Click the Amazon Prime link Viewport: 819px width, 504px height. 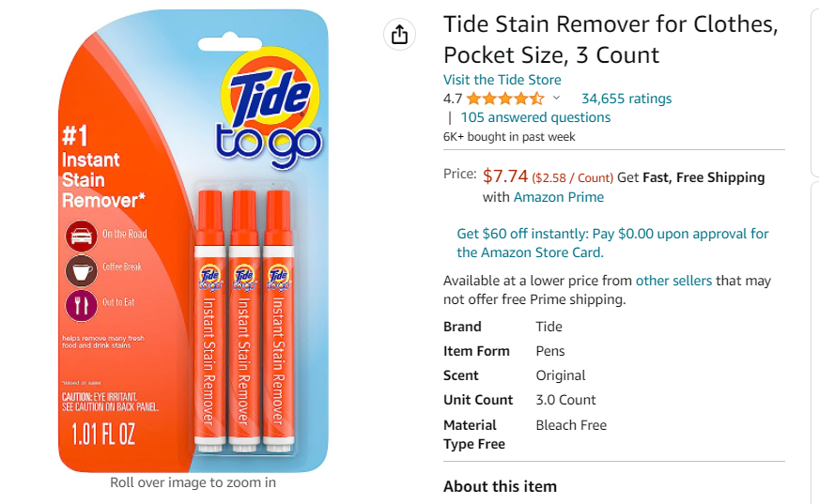559,197
